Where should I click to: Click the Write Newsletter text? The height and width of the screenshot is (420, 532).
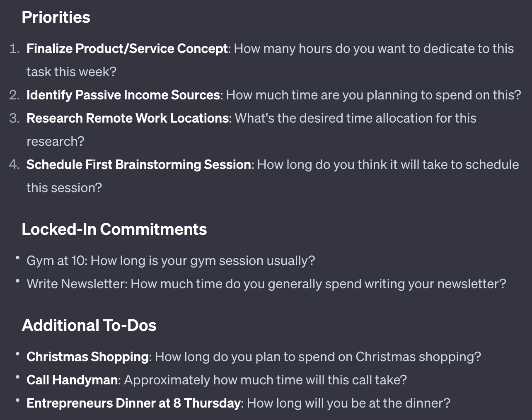coord(77,284)
